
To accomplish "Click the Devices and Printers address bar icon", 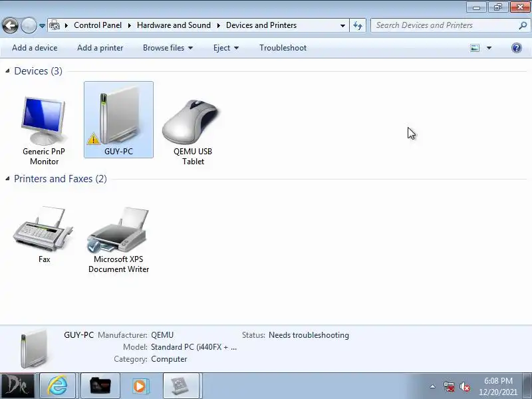I will (55, 25).
